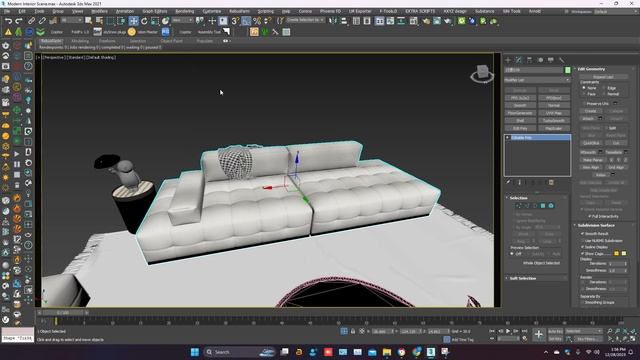The image size is (640, 360).
Task: Open the Utilities command panel tab
Action: coord(562,60)
